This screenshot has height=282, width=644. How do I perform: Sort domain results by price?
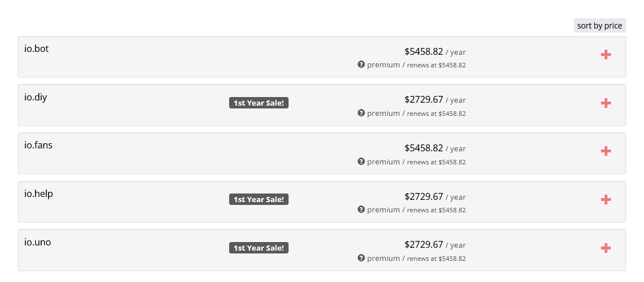pyautogui.click(x=599, y=26)
